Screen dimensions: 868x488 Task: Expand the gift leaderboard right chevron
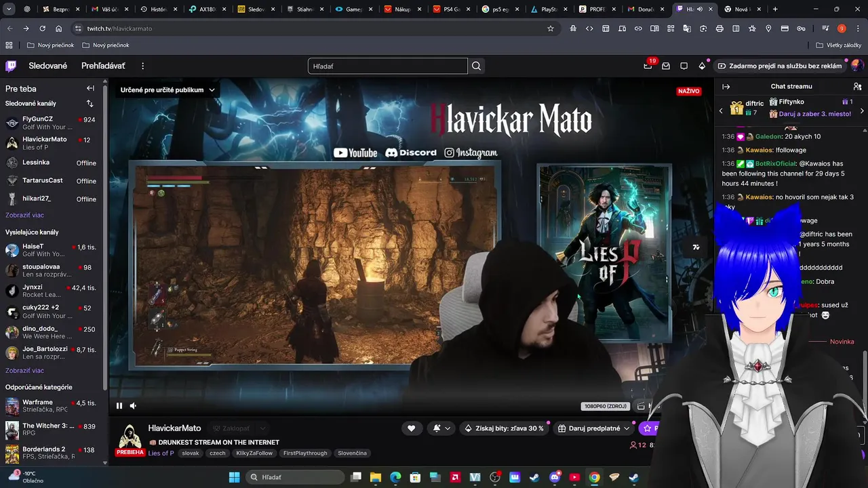[x=862, y=110]
